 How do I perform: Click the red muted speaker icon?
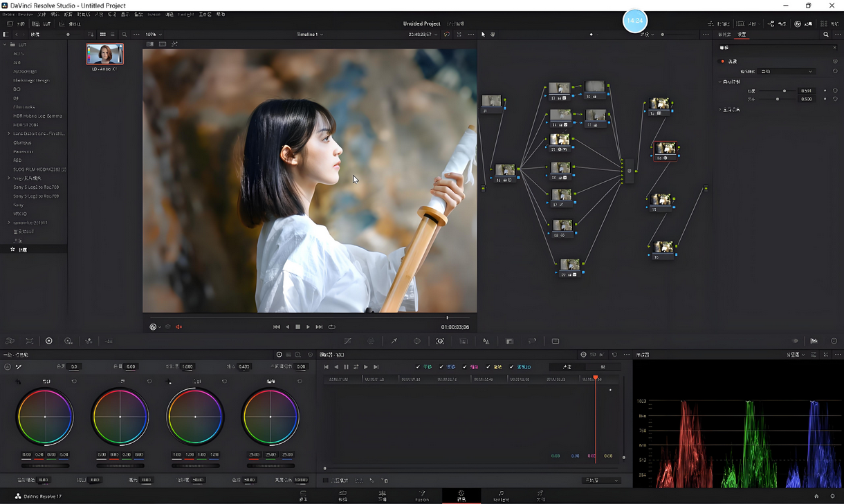pyautogui.click(x=178, y=327)
